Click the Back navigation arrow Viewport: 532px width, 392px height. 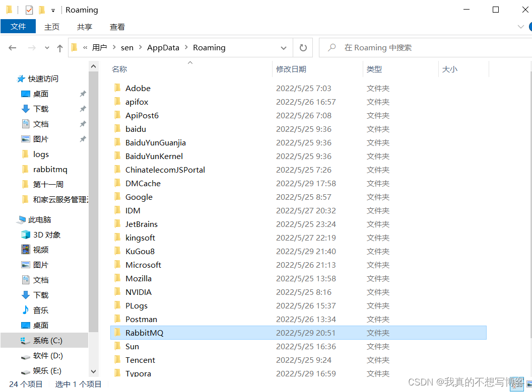pyautogui.click(x=13, y=48)
